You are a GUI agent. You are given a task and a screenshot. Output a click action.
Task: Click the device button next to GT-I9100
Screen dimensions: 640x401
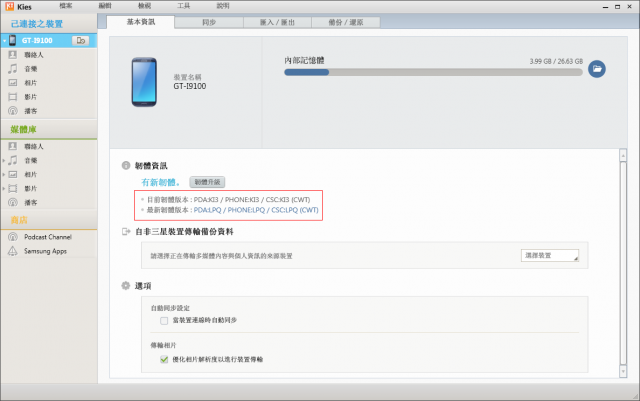80,40
